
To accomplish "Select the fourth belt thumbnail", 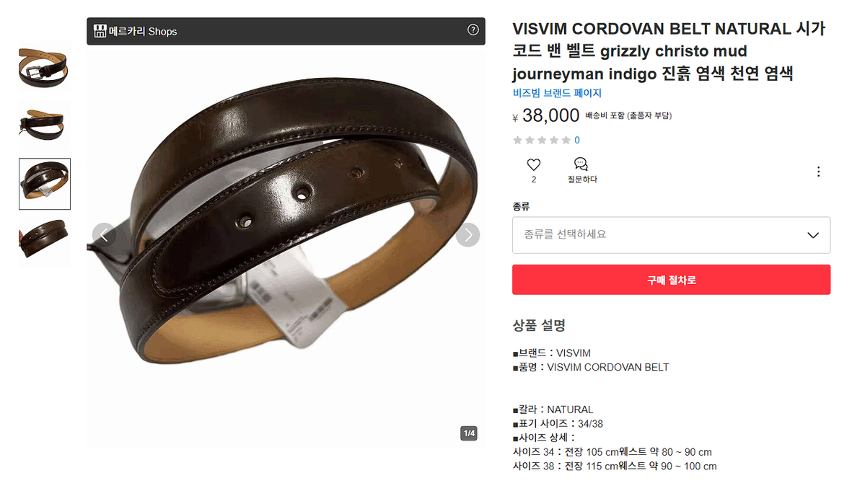I will [45, 241].
